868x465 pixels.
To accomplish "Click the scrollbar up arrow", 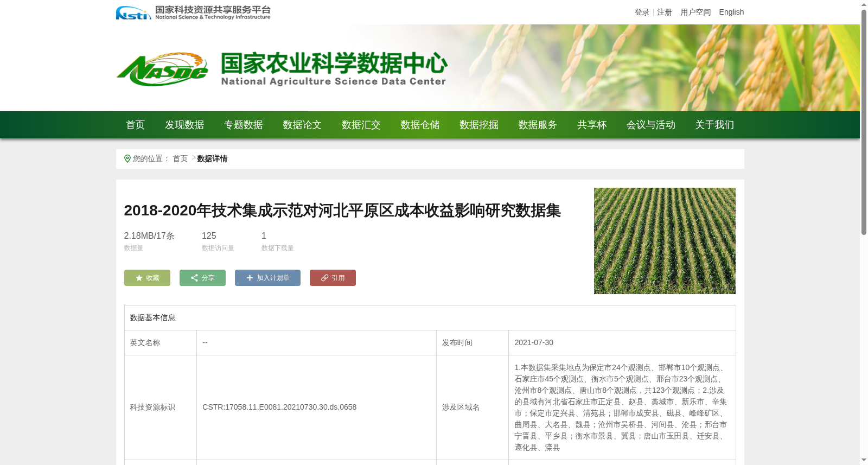I will click(x=864, y=4).
